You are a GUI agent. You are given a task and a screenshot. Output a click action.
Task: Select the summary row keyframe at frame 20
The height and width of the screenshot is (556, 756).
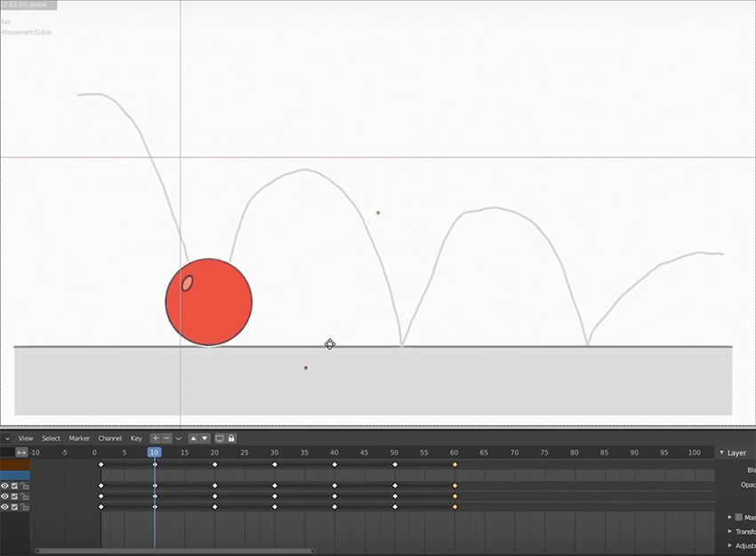pyautogui.click(x=214, y=464)
